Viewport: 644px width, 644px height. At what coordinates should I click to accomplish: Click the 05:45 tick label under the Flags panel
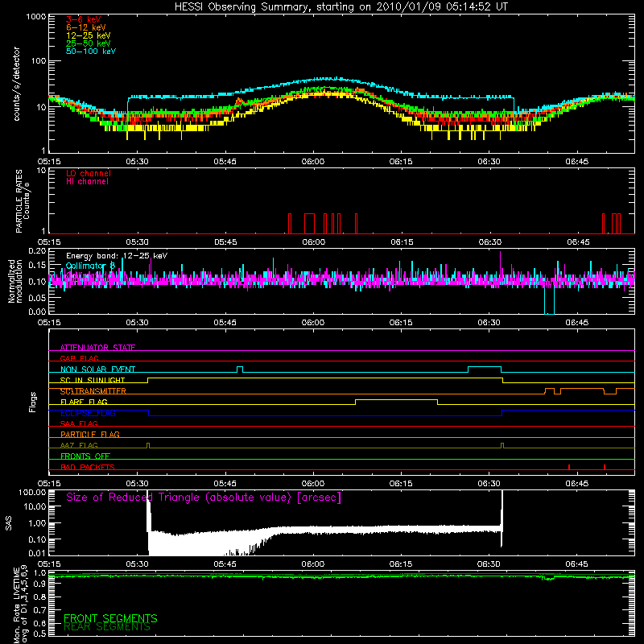(x=225, y=484)
